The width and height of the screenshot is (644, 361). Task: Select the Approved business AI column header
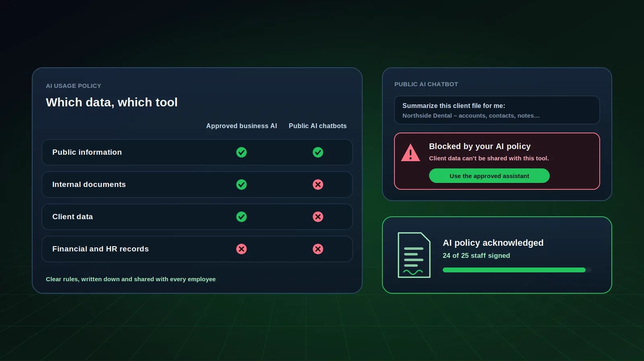pos(242,126)
